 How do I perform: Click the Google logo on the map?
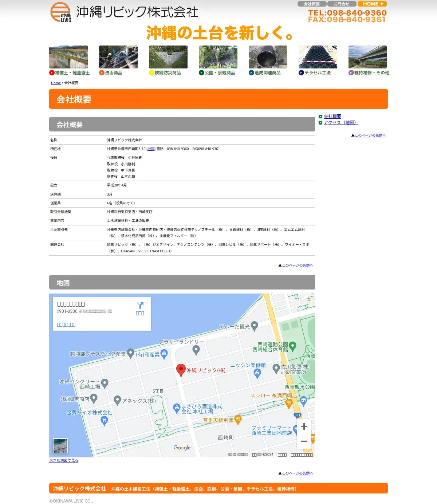click(182, 448)
